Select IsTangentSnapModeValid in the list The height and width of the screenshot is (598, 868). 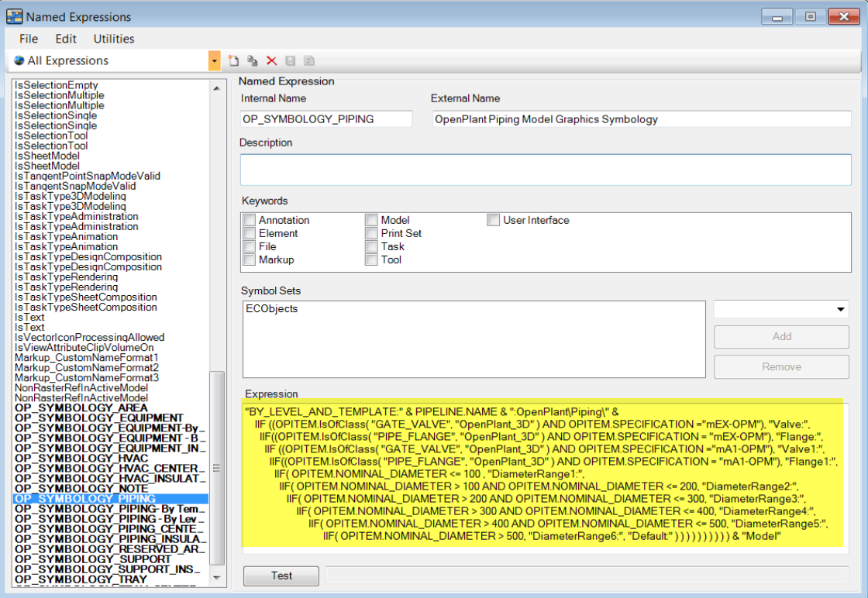[75, 186]
